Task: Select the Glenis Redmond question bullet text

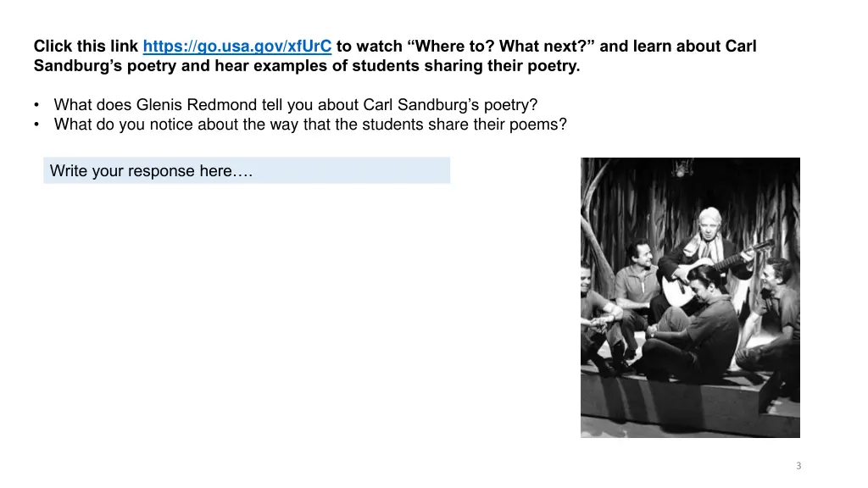Action: point(296,104)
